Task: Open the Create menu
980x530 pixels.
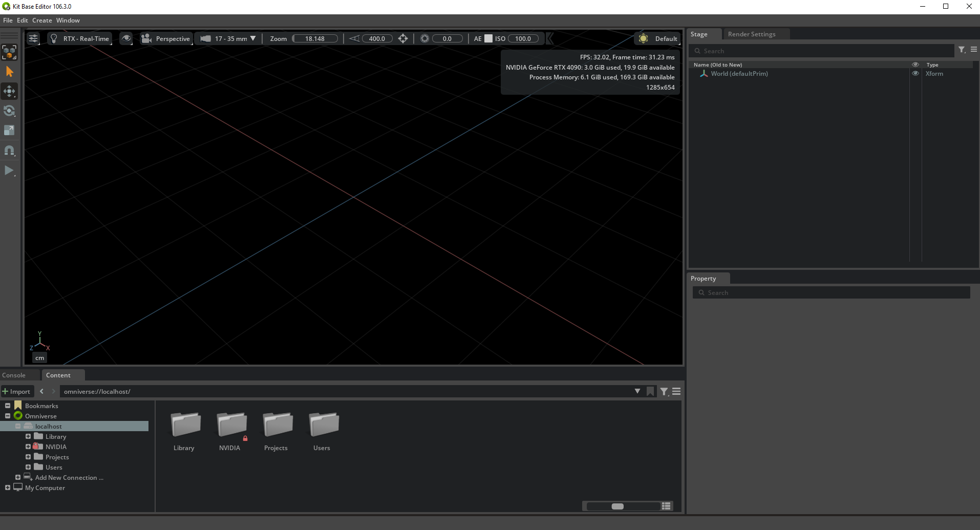Action: 41,20
